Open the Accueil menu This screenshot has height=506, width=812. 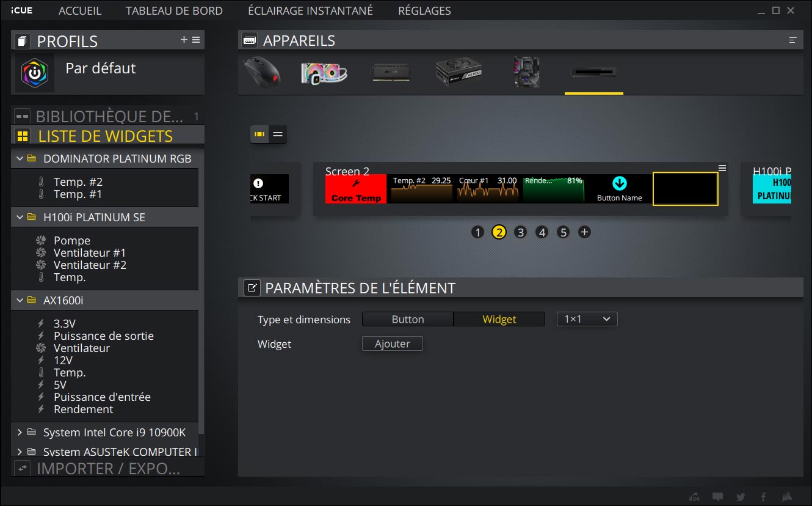pos(80,11)
